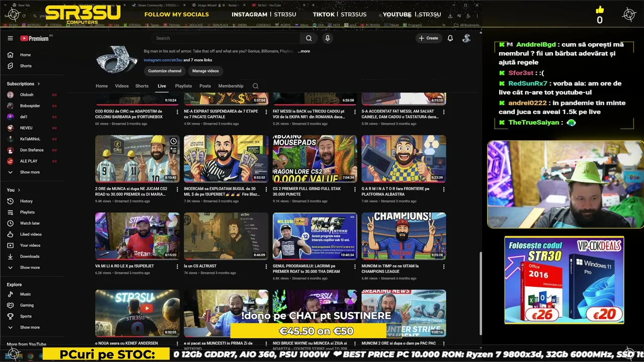This screenshot has height=362, width=644.
Task: Expand Show more under Subscriptions
Action: click(x=29, y=172)
